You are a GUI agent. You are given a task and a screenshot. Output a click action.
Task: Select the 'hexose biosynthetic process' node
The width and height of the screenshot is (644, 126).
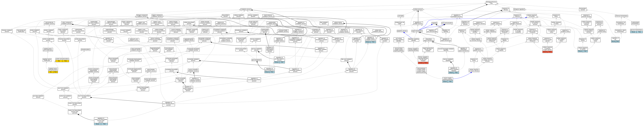241,49
